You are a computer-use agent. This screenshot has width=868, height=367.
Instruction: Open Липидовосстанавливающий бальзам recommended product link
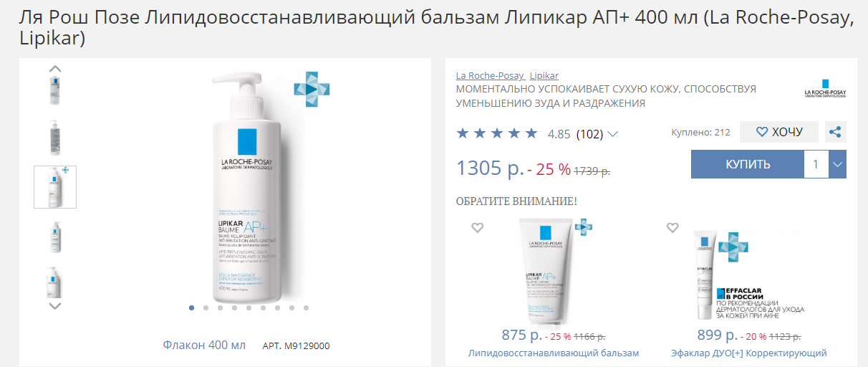[x=553, y=353]
